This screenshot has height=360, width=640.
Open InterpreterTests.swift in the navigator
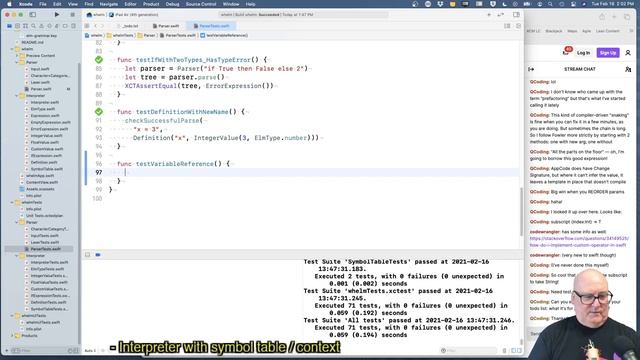49,262
